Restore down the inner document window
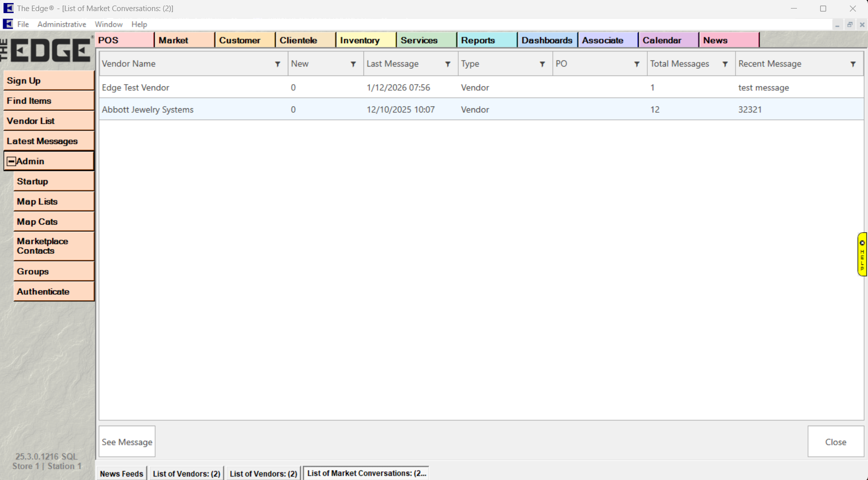Image resolution: width=868 pixels, height=480 pixels. pos(850,24)
